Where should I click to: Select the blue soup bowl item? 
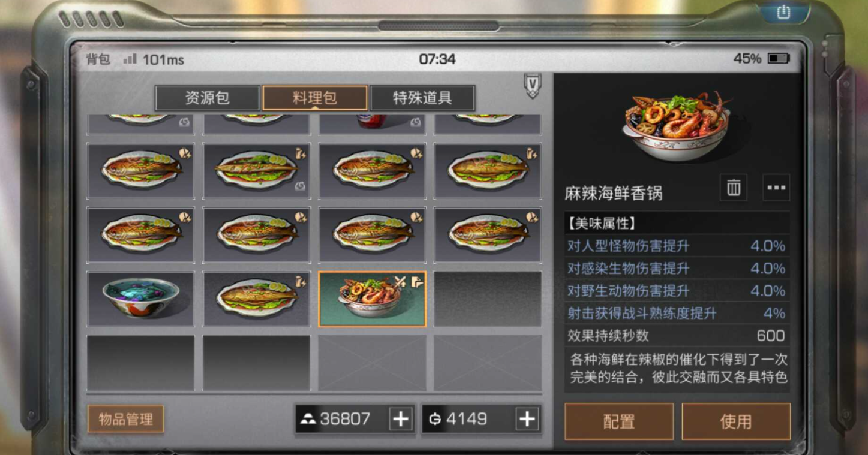pos(141,299)
